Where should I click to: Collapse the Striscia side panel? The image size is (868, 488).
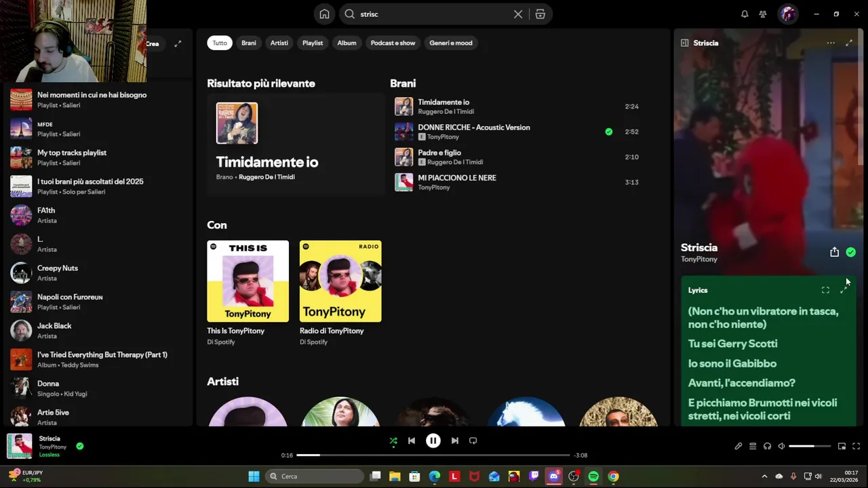[x=685, y=43]
